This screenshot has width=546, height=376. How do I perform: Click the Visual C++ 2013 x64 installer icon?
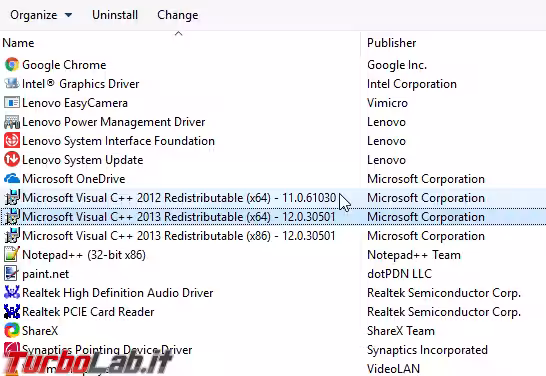(x=12, y=217)
